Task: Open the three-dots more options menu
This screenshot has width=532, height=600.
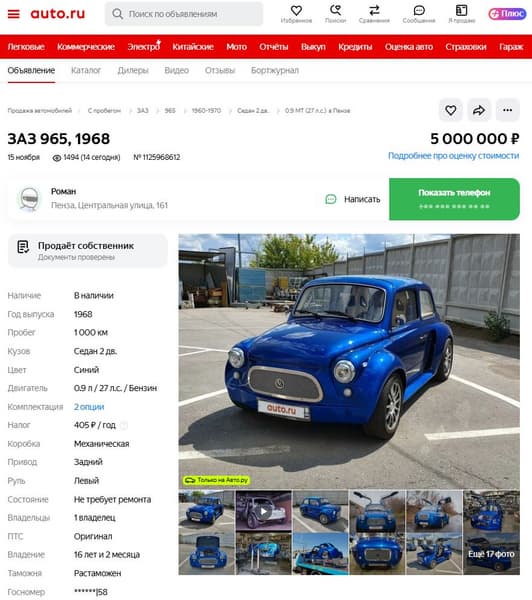Action: coord(508,110)
